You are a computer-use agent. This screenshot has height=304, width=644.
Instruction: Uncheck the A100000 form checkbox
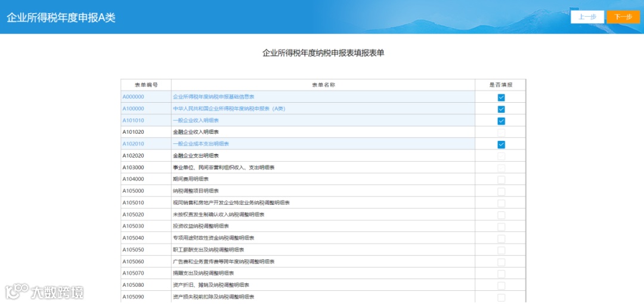point(501,109)
